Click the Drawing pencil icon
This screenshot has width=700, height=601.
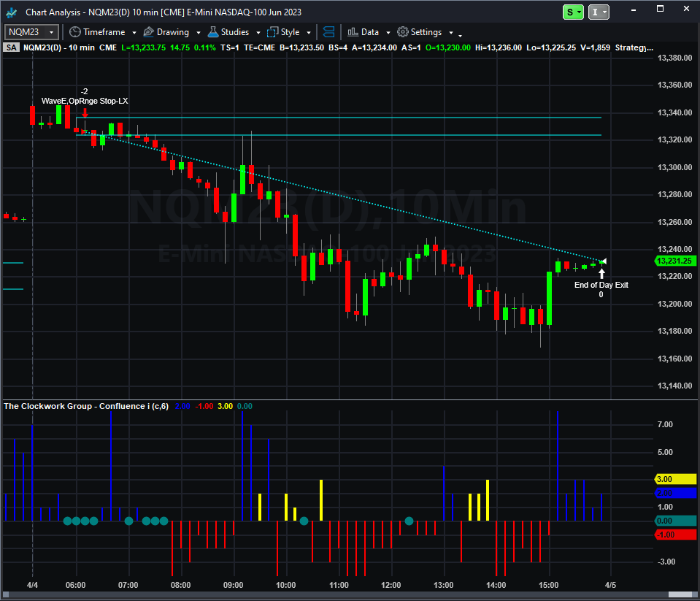coord(149,32)
